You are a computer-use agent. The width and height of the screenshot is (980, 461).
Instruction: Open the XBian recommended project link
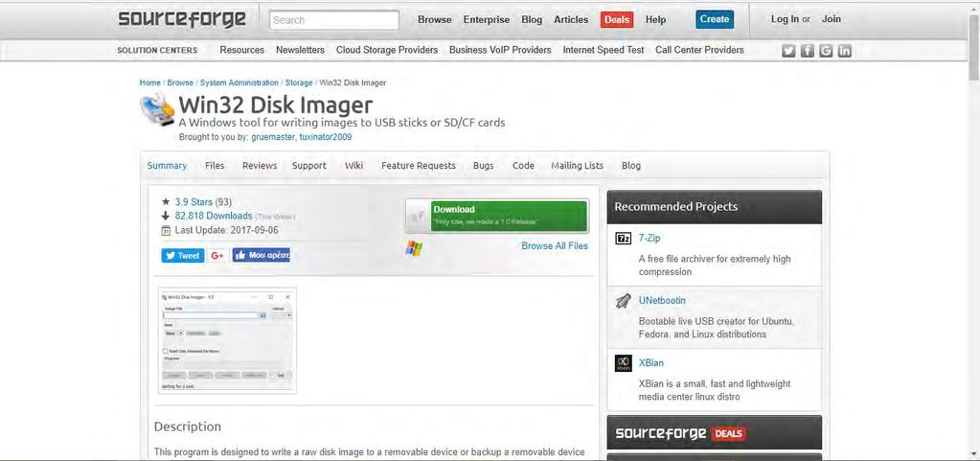[651, 363]
